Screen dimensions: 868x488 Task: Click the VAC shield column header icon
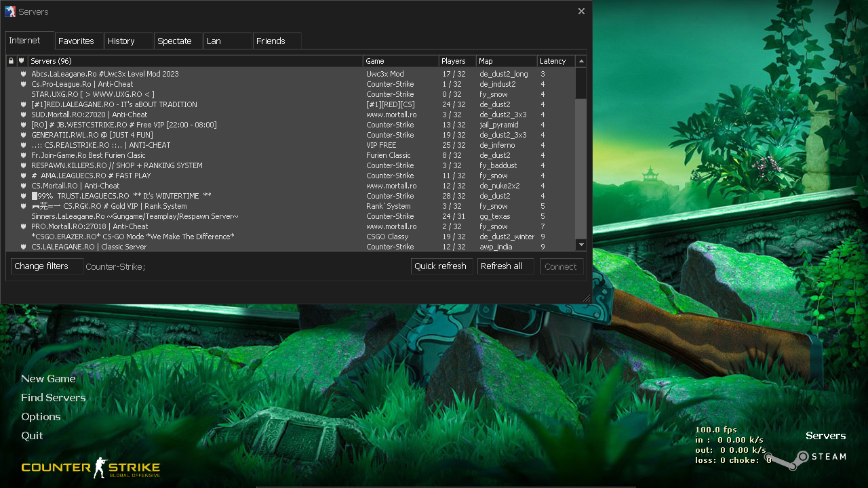(x=21, y=61)
